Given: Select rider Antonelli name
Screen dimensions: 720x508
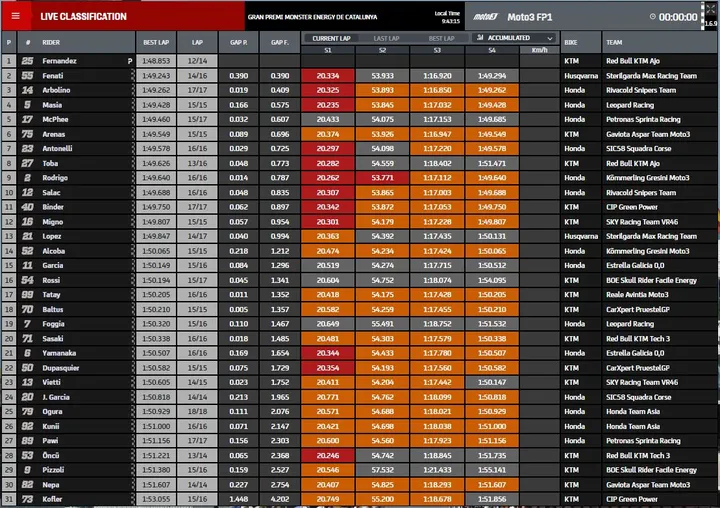Looking at the screenshot, I should 57,149.
